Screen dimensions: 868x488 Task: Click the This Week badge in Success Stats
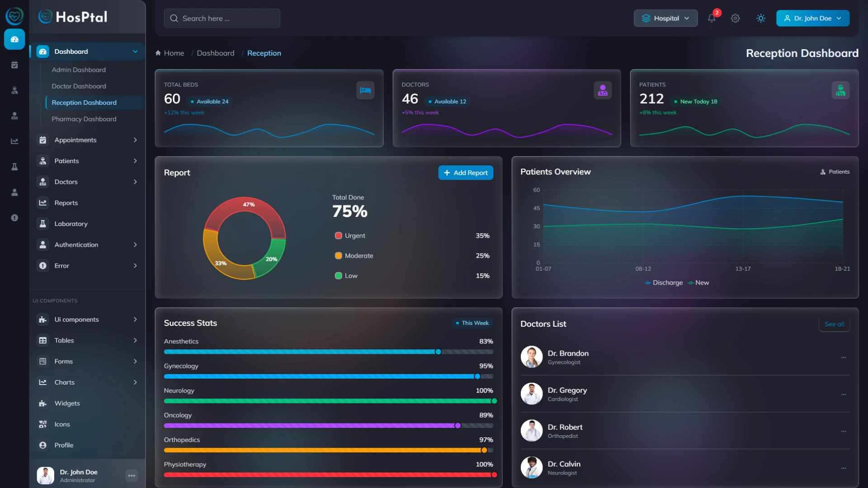coord(472,323)
